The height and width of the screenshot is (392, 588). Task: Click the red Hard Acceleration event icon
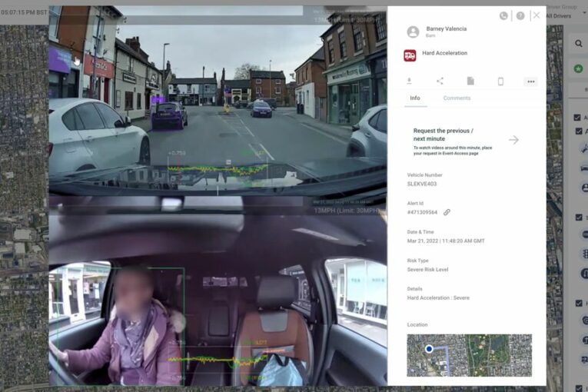click(410, 55)
